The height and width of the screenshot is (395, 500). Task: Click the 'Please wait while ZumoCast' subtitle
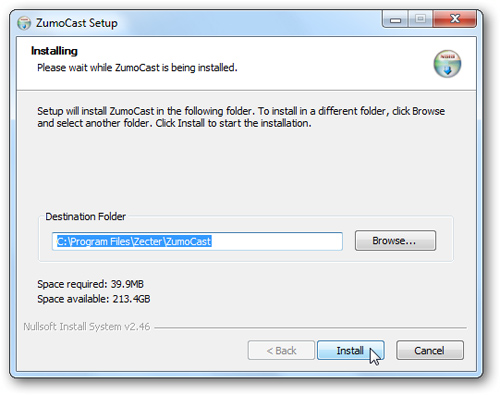[137, 68]
